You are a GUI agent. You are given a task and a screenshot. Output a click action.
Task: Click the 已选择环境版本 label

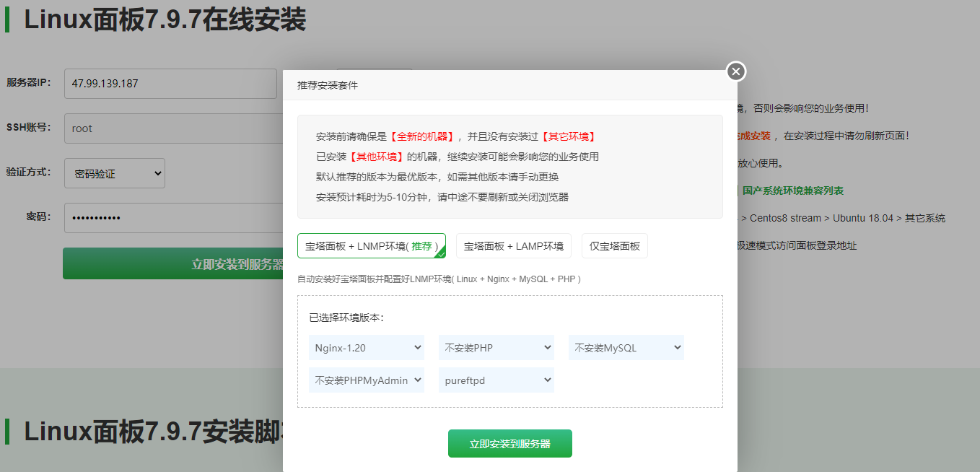point(346,317)
